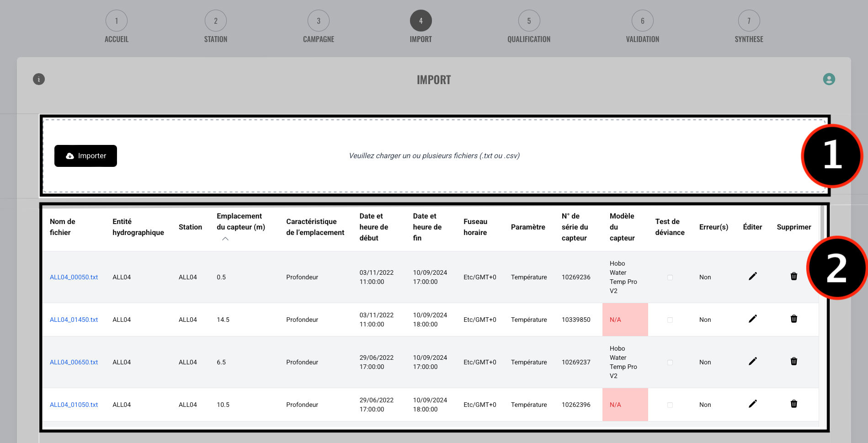The height and width of the screenshot is (443, 868).
Task: Go to step 1 Accueil circle
Action: (117, 21)
